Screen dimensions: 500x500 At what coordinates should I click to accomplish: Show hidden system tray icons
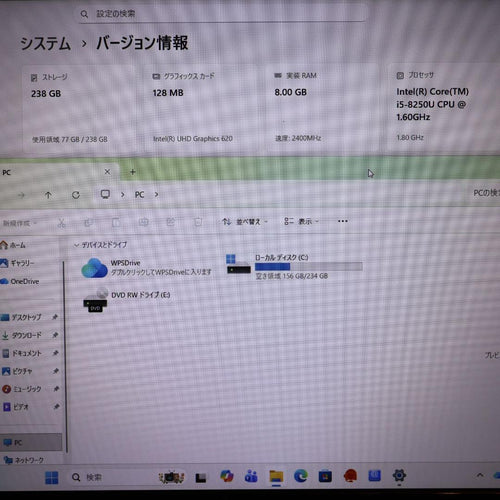point(480,476)
